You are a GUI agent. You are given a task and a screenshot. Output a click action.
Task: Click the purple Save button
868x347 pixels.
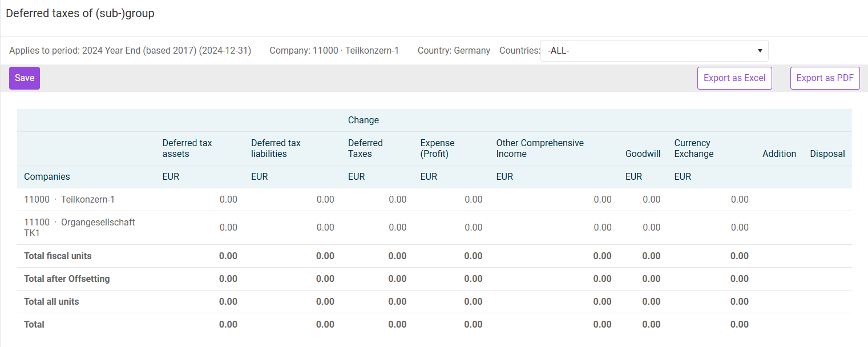coord(25,78)
